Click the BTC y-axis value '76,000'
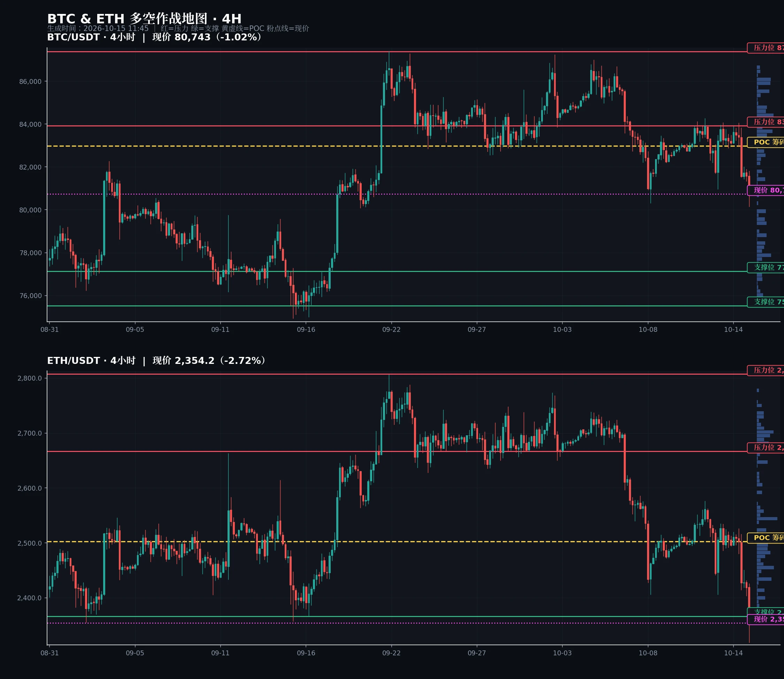This screenshot has height=679, width=784. click(x=30, y=296)
